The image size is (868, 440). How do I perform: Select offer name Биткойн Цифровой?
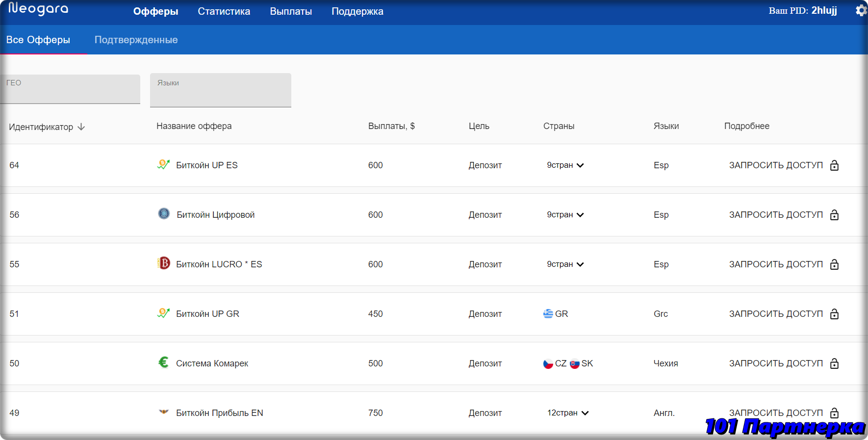point(216,215)
